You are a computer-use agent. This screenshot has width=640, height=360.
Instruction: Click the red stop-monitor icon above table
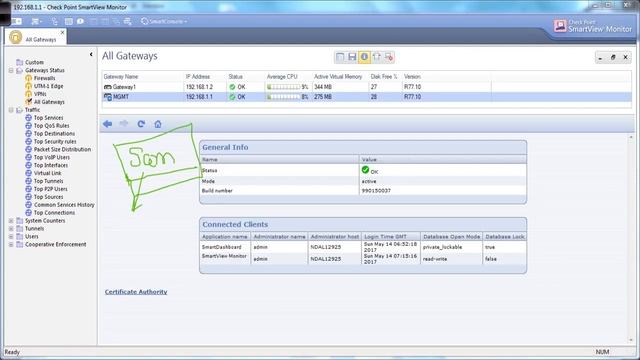click(389, 57)
